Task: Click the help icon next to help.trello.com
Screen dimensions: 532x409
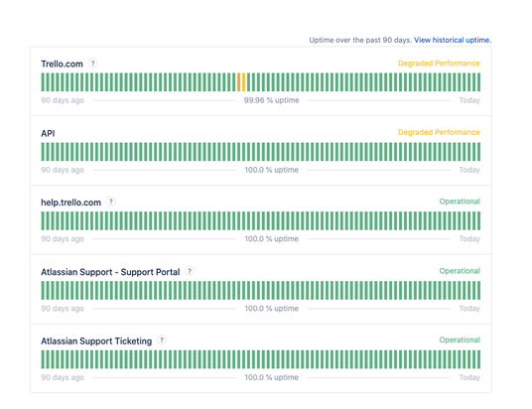Action: point(110,202)
